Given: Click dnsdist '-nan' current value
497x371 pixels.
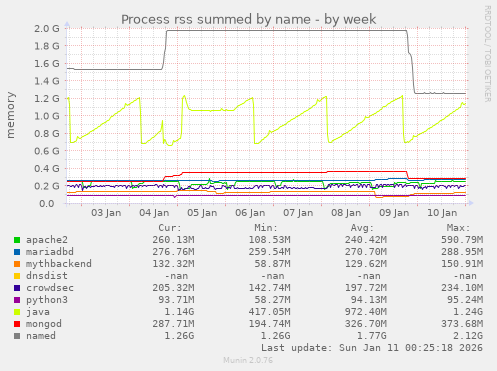Looking at the screenshot, I should click(176, 276).
